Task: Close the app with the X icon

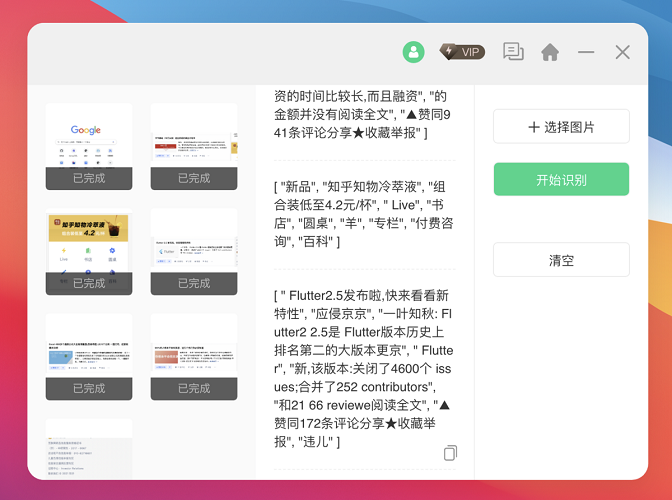Action: pyautogui.click(x=622, y=52)
